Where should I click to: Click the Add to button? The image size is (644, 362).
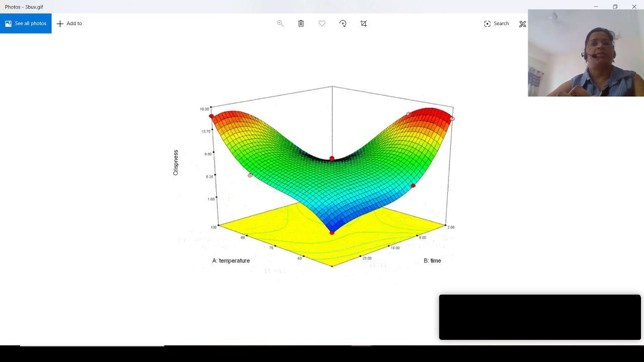(69, 24)
